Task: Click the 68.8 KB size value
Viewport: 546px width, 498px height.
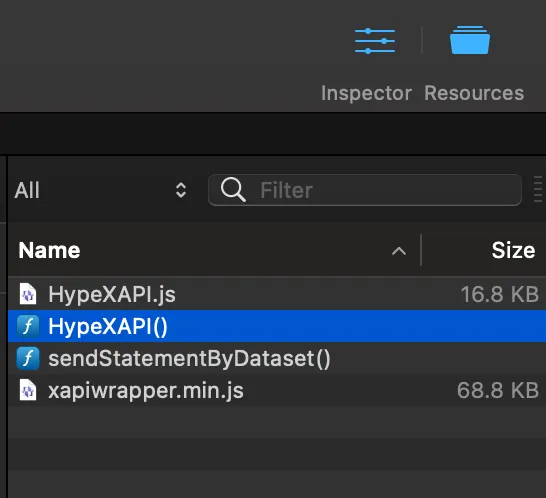Action: (x=498, y=390)
